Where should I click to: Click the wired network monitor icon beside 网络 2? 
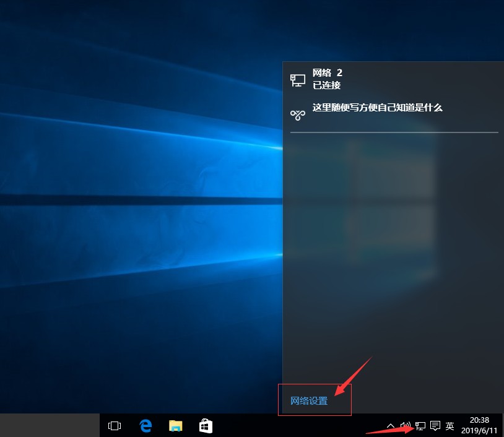coord(298,80)
